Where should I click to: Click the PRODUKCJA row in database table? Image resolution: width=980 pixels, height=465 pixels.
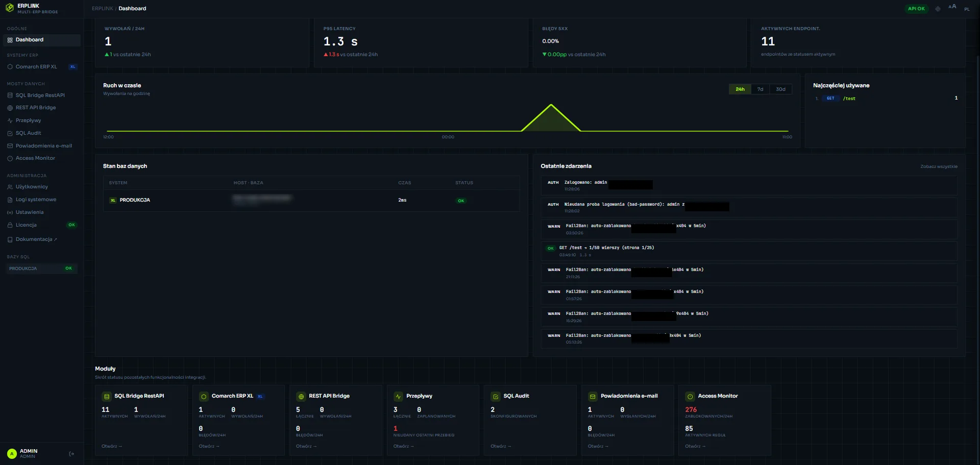point(311,200)
